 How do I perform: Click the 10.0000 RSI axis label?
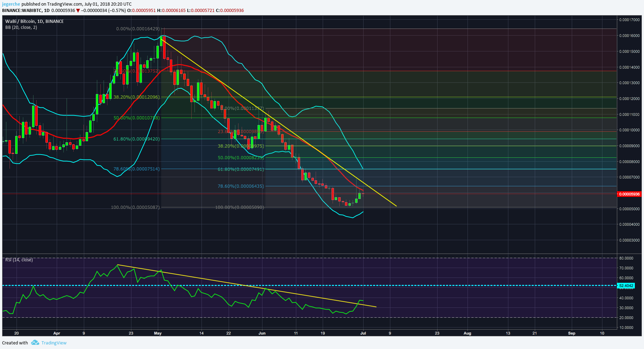pyautogui.click(x=626, y=328)
